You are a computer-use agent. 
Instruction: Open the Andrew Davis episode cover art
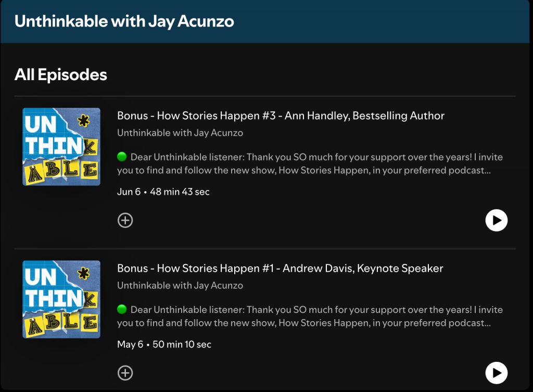pyautogui.click(x=61, y=299)
